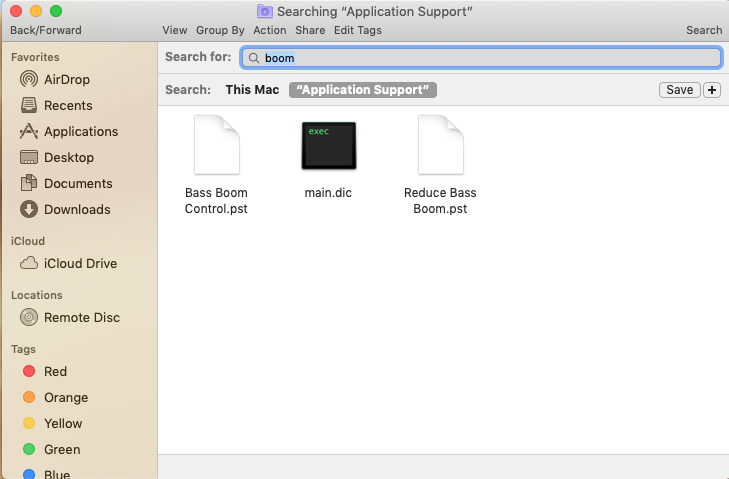Viewport: 729px width, 479px height.
Task: Add search criteria with plus button
Action: click(x=712, y=90)
